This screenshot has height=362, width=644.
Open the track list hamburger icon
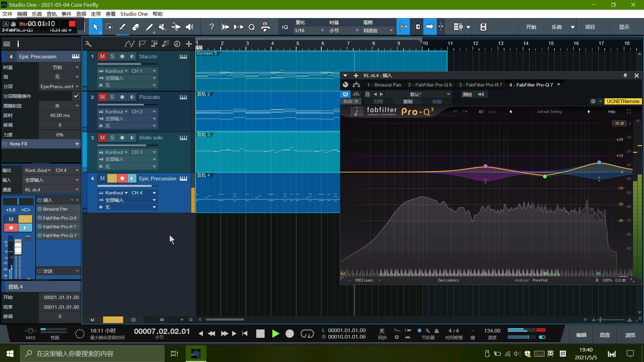coord(7,44)
